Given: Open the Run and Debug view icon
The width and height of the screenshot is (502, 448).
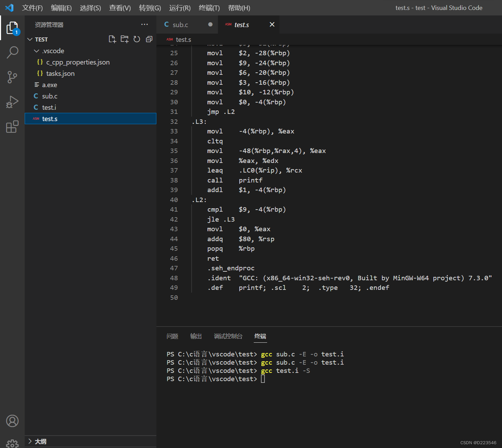Looking at the screenshot, I should pyautogui.click(x=12, y=102).
